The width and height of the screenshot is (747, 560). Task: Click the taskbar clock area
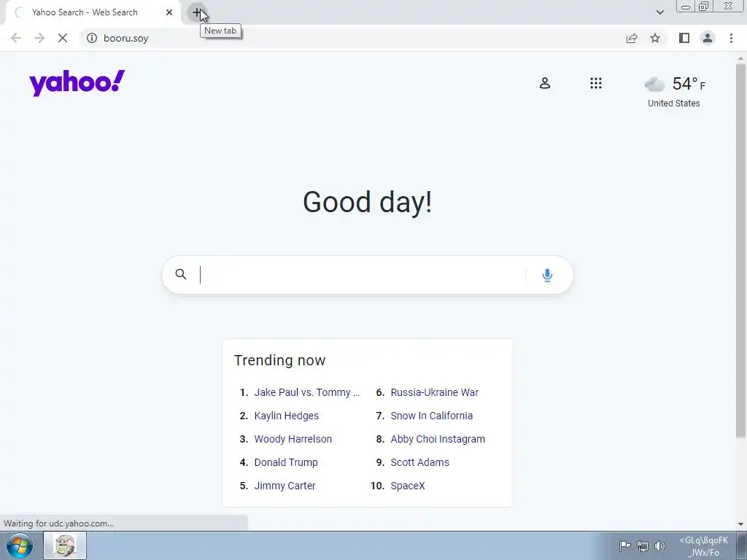pos(704,546)
